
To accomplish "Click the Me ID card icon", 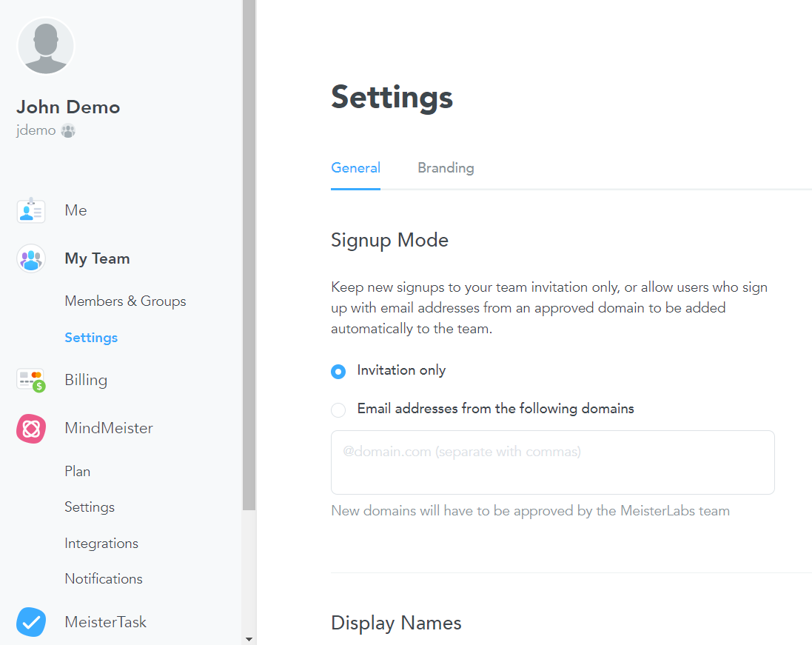I will click(x=31, y=210).
